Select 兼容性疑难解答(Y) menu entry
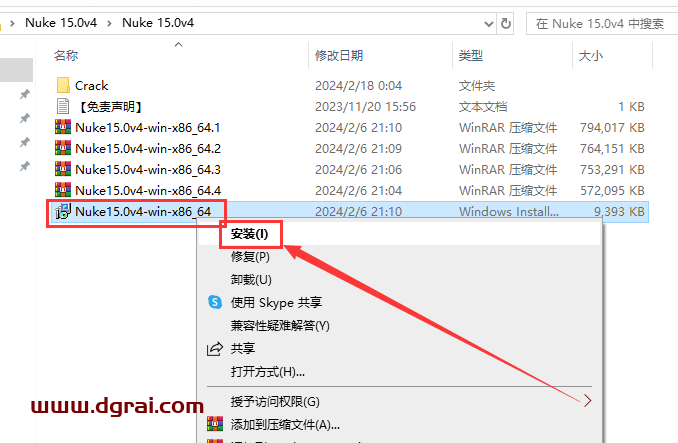The image size is (678, 443). [x=280, y=325]
